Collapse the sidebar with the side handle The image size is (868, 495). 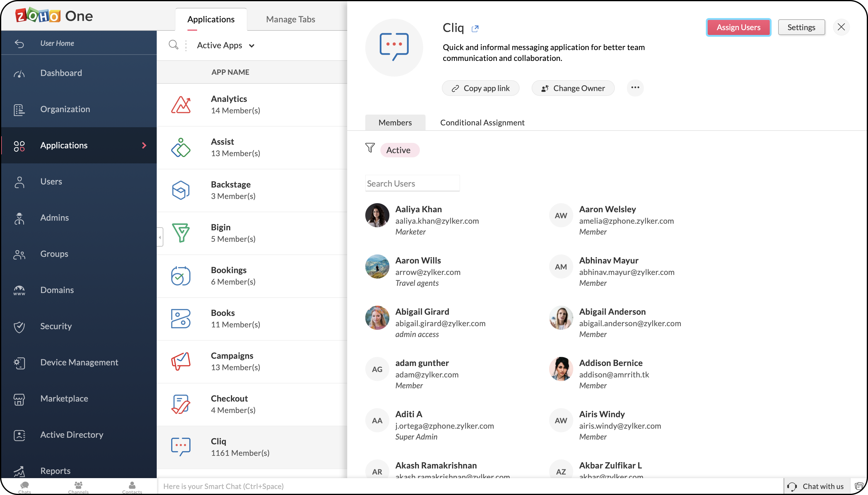(x=160, y=237)
